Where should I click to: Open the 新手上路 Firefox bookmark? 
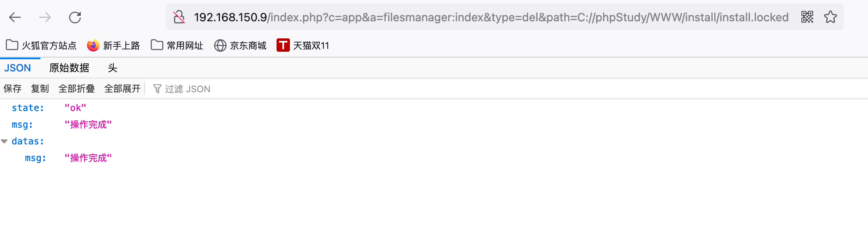pos(113,45)
